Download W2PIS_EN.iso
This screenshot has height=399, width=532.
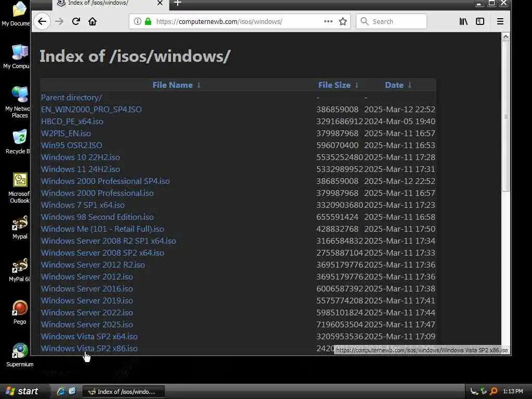coord(66,133)
